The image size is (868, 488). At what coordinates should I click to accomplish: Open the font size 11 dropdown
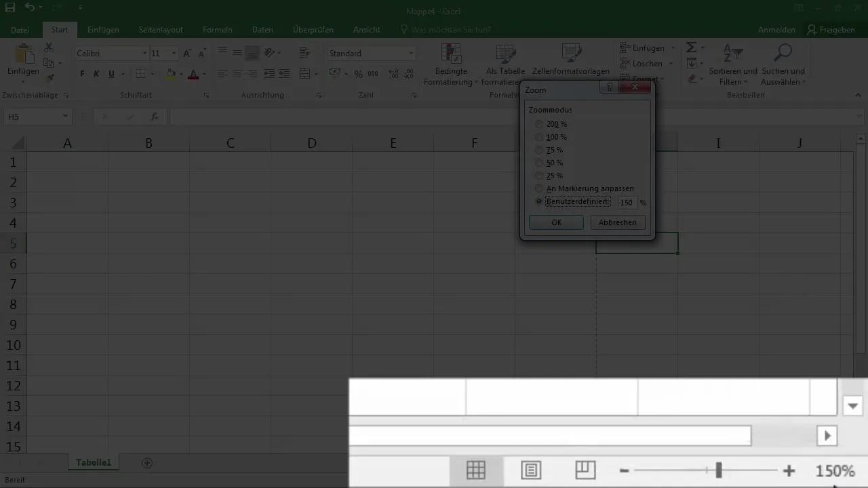(x=174, y=54)
